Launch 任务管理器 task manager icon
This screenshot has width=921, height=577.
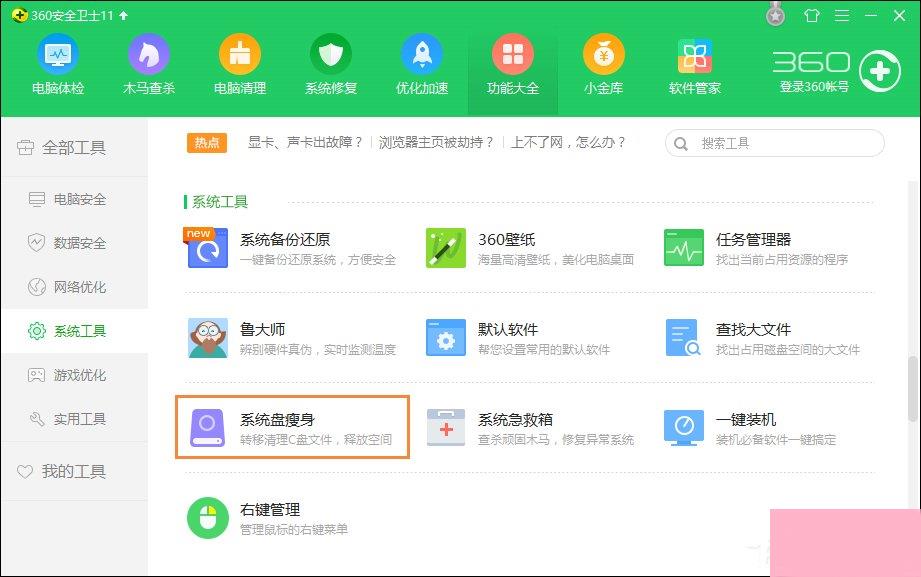pos(684,248)
